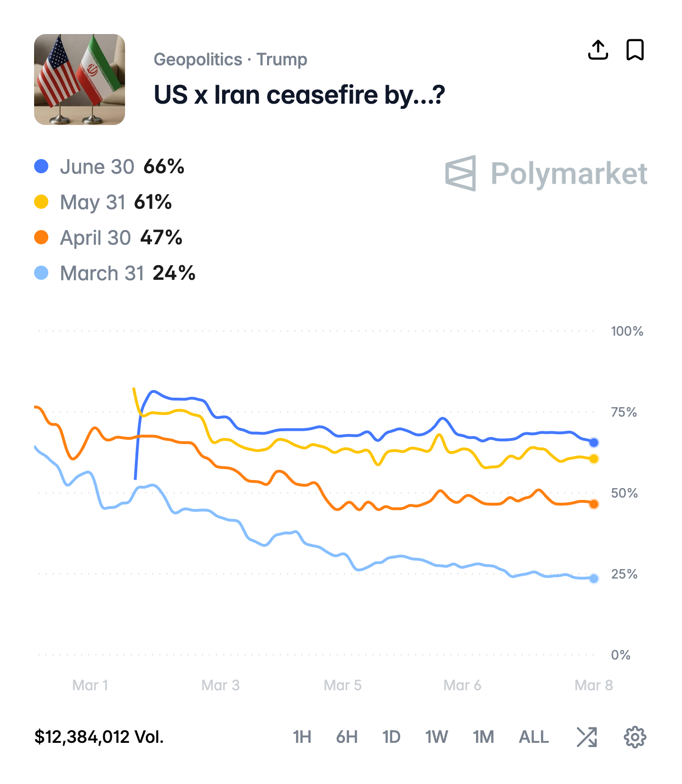Show the 1W chart range
The height and width of the screenshot is (784, 682).
pos(436,737)
